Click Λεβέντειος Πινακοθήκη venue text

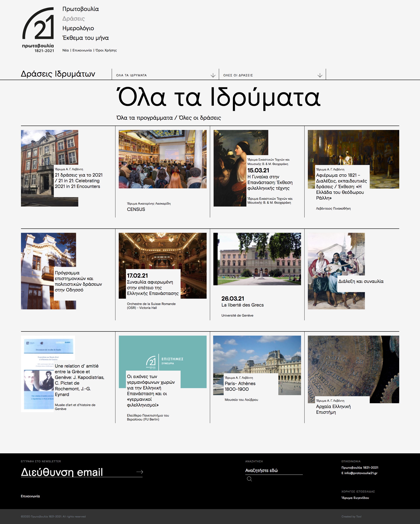pyautogui.click(x=333, y=208)
